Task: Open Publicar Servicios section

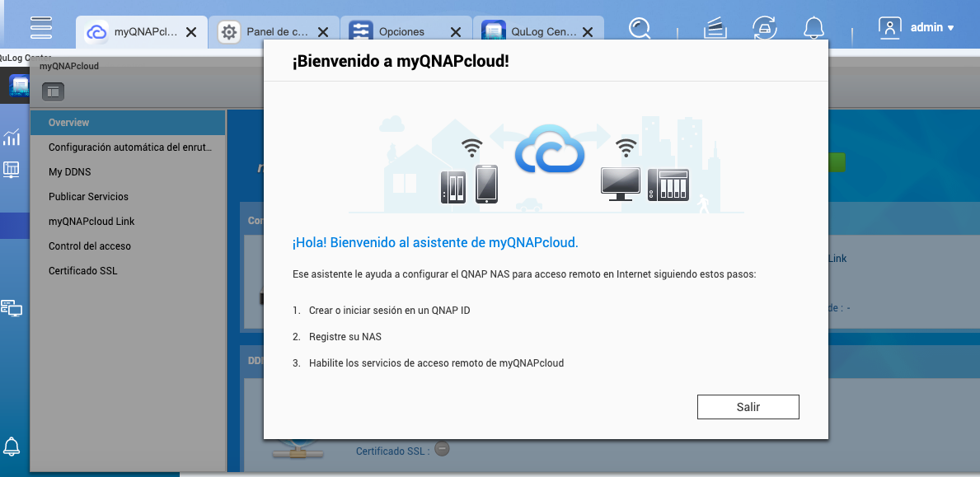Action: (88, 197)
